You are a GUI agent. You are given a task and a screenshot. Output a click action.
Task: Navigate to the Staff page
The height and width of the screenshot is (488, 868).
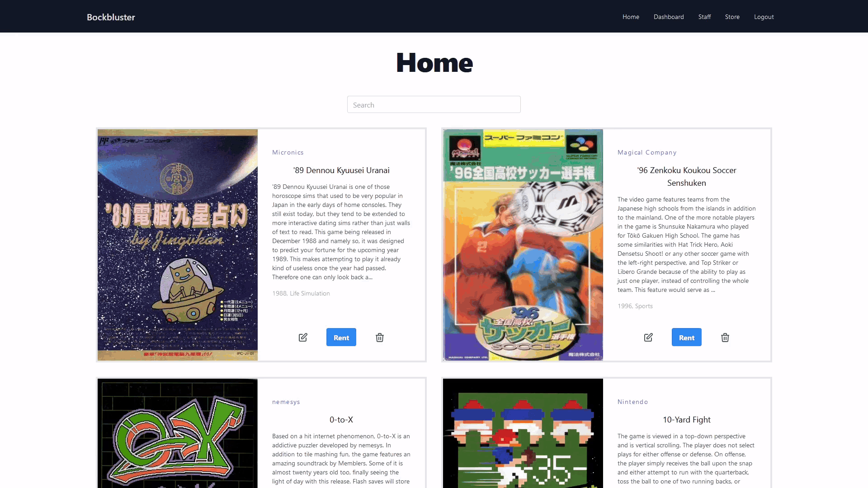click(x=704, y=16)
